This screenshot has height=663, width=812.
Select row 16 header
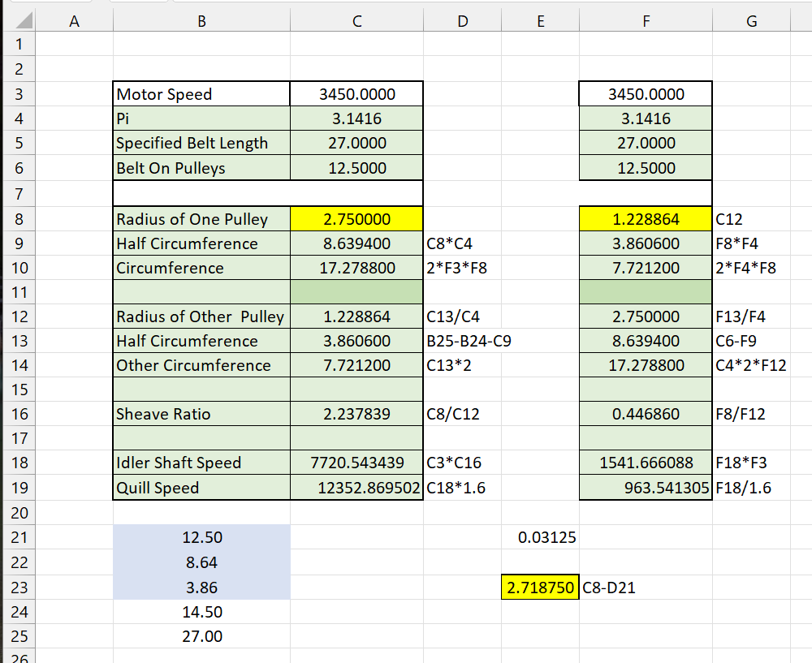19,414
